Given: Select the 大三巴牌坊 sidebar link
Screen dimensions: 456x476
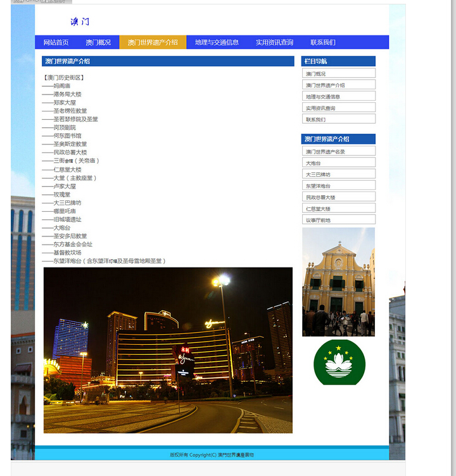Looking at the screenshot, I should [x=338, y=174].
